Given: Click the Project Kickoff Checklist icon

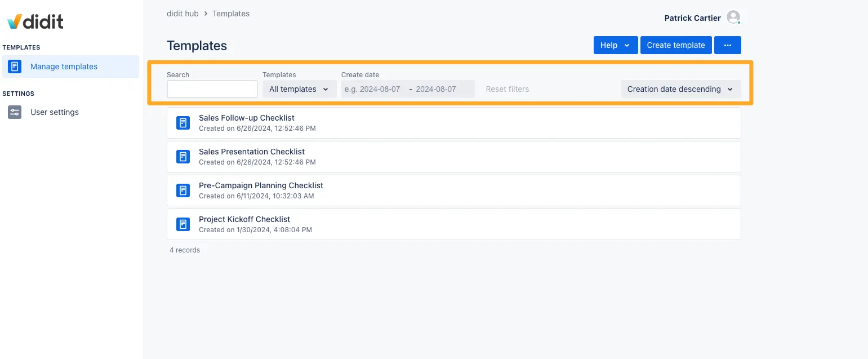Looking at the screenshot, I should (183, 224).
